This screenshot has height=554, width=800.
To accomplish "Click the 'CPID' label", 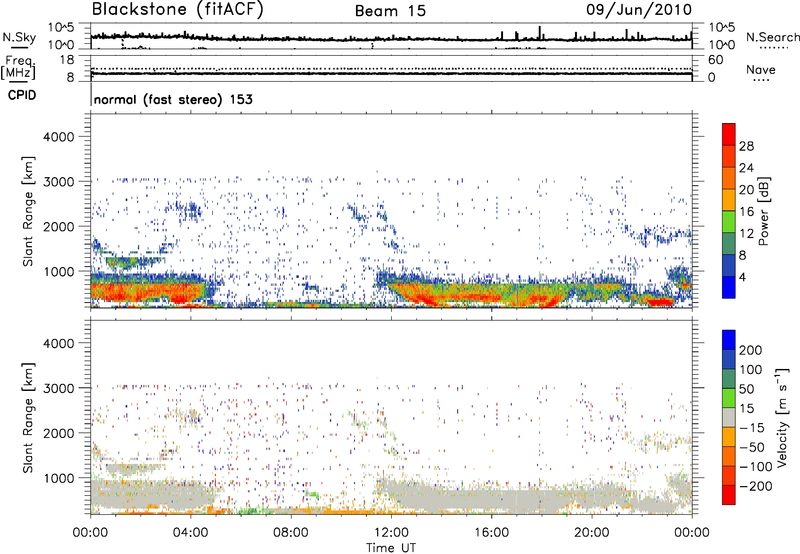I will [x=22, y=95].
